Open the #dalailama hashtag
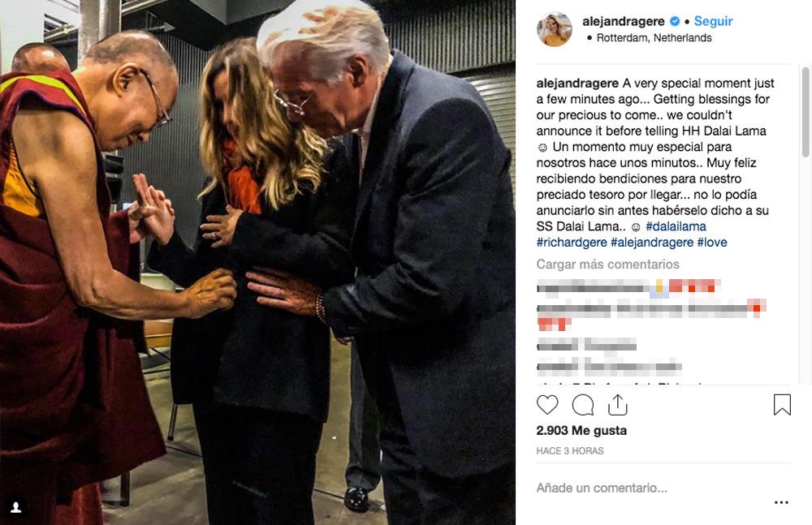The image size is (812, 525). (x=676, y=226)
